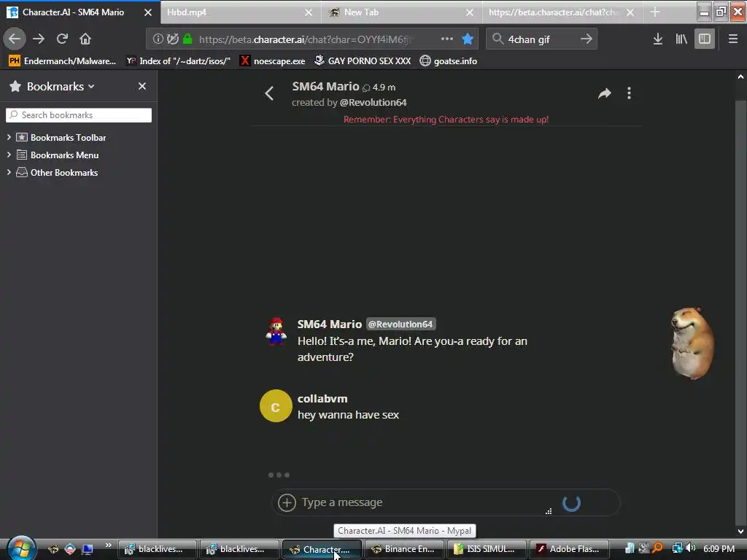Close the New Tab tab
Screen dimensions: 747x560
tap(469, 12)
